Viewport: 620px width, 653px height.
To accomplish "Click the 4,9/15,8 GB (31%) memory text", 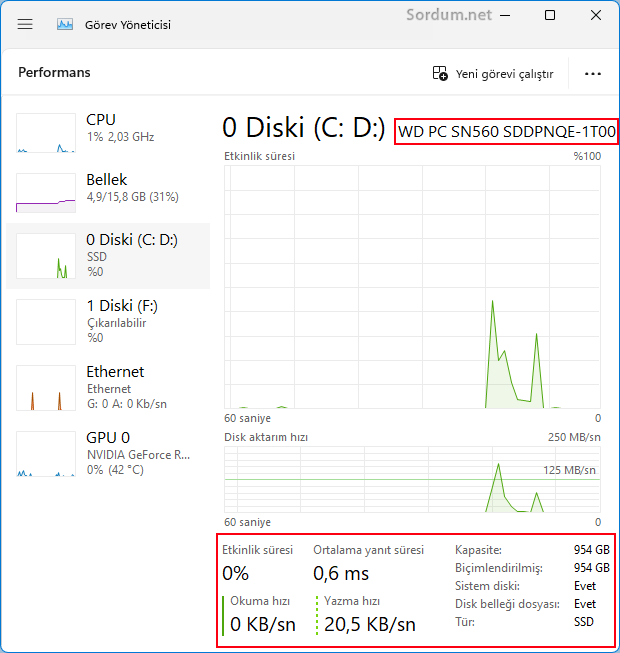I will pos(133,197).
